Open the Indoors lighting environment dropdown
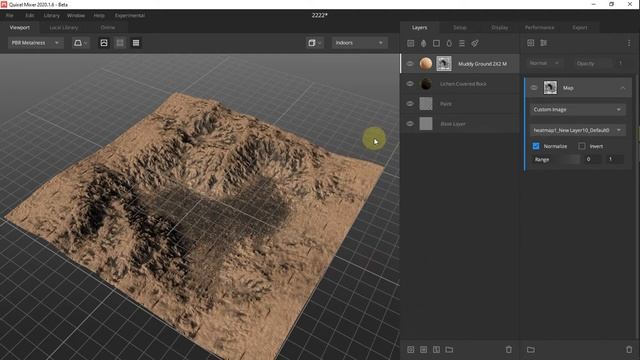 pos(359,43)
